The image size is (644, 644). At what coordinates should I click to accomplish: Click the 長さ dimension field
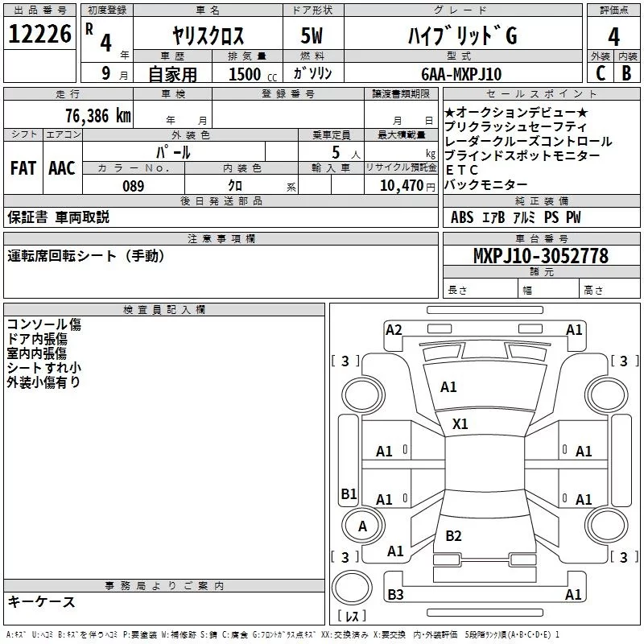click(x=480, y=290)
